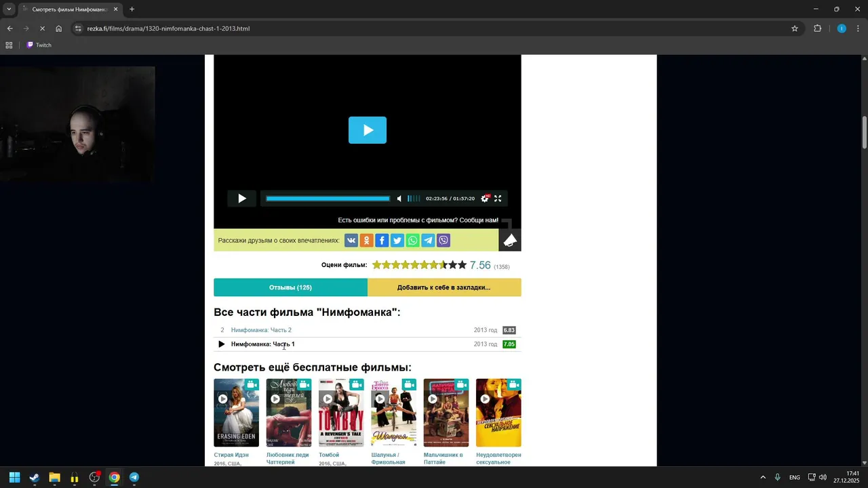Enter fullscreen mode in the player
The image size is (868, 488).
(498, 199)
